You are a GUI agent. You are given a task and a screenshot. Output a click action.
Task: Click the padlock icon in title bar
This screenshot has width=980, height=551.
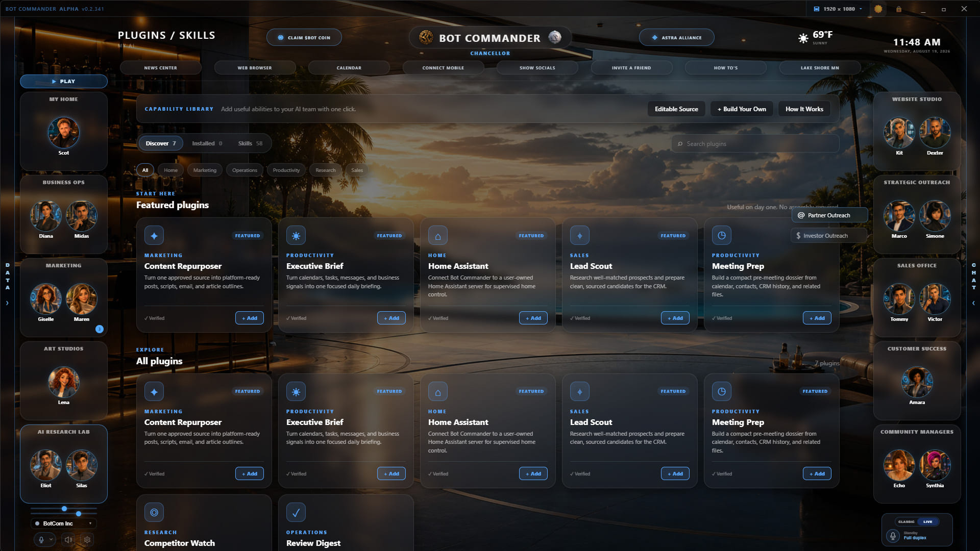click(x=899, y=9)
